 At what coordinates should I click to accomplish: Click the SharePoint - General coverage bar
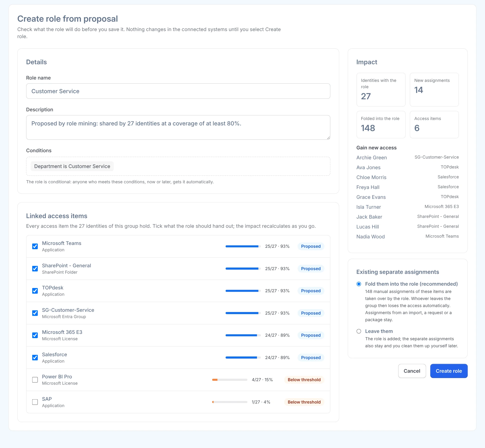pos(243,269)
